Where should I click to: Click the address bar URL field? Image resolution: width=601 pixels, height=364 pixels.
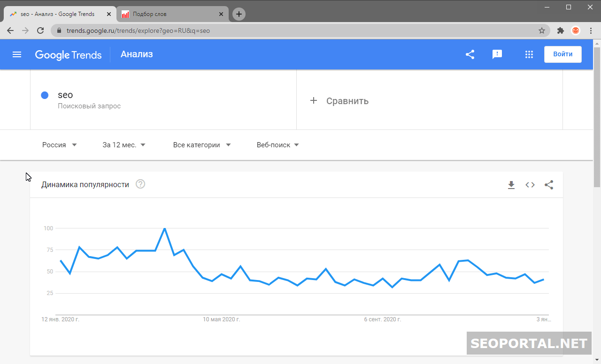click(x=282, y=30)
